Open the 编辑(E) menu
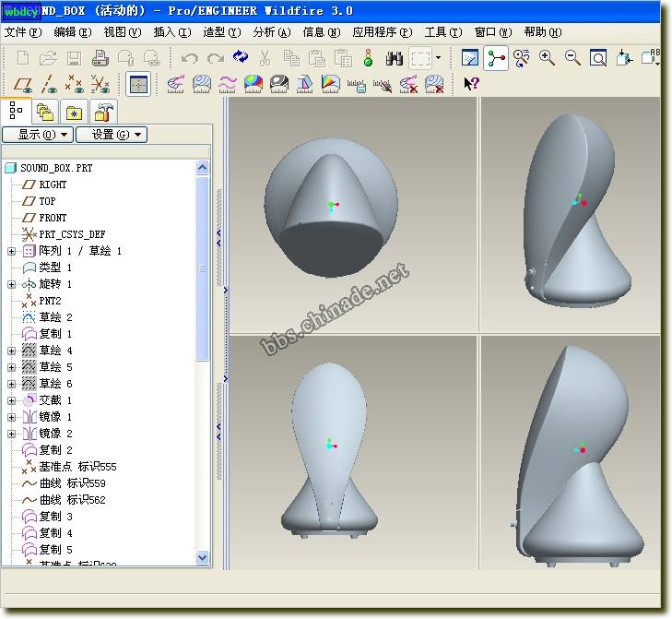Screen dimensions: 672x619 (x=73, y=32)
